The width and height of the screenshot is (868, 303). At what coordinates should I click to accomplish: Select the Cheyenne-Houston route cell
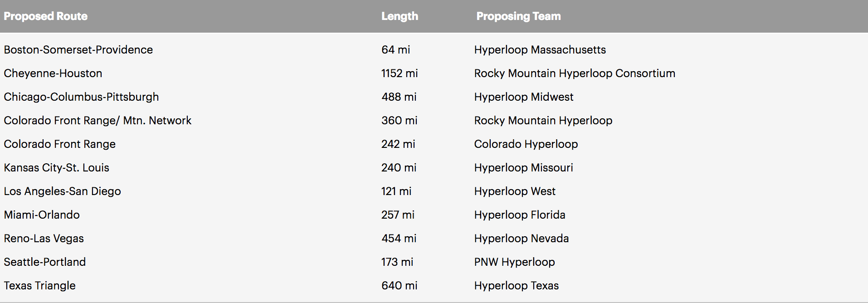click(x=53, y=73)
